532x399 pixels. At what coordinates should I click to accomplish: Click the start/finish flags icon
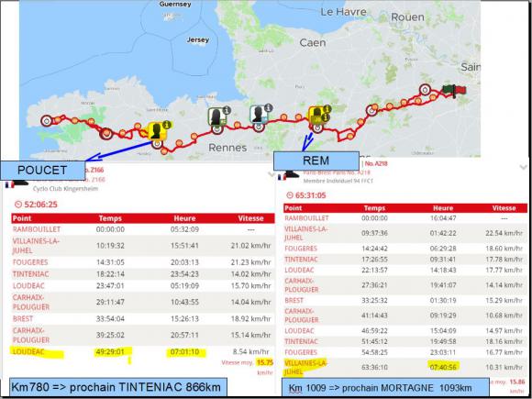(x=454, y=91)
